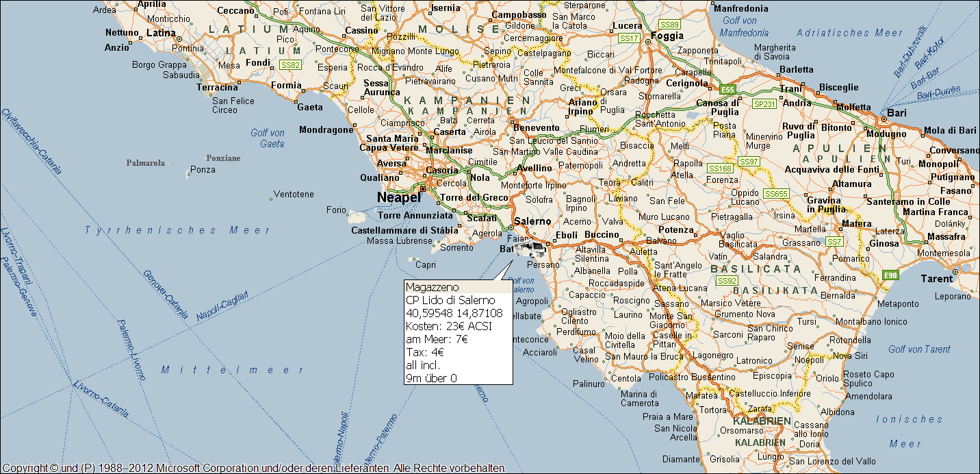Click the coordinates line in the callout
This screenshot has width=980, height=474.
tap(454, 313)
